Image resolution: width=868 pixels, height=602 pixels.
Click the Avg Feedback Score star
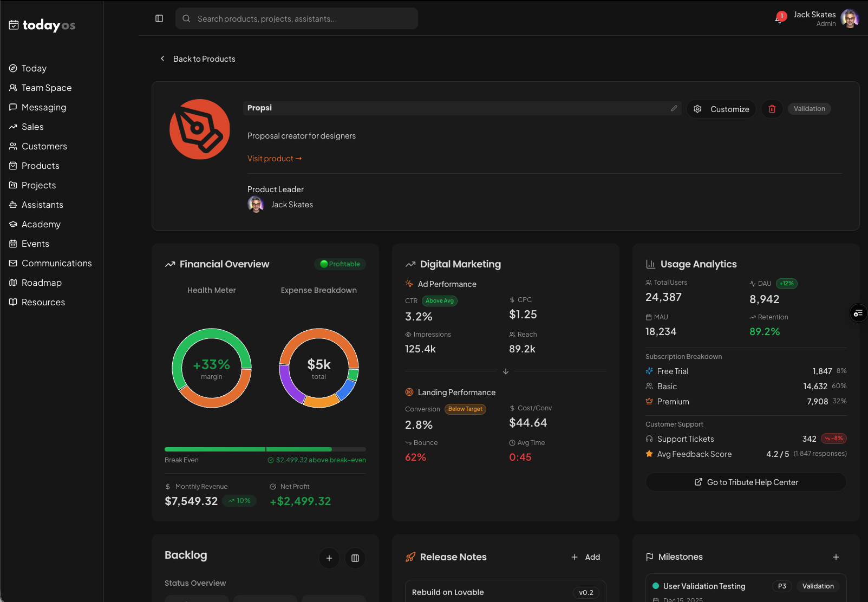tap(649, 454)
